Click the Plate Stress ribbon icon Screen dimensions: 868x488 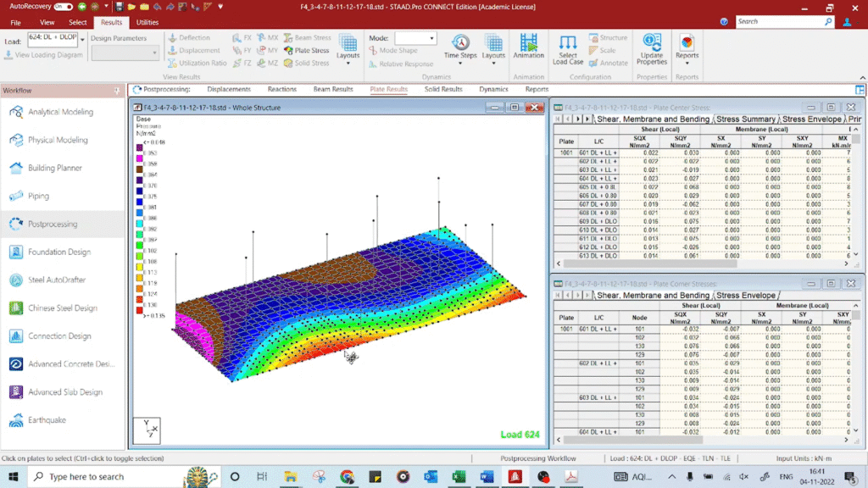[x=288, y=50]
